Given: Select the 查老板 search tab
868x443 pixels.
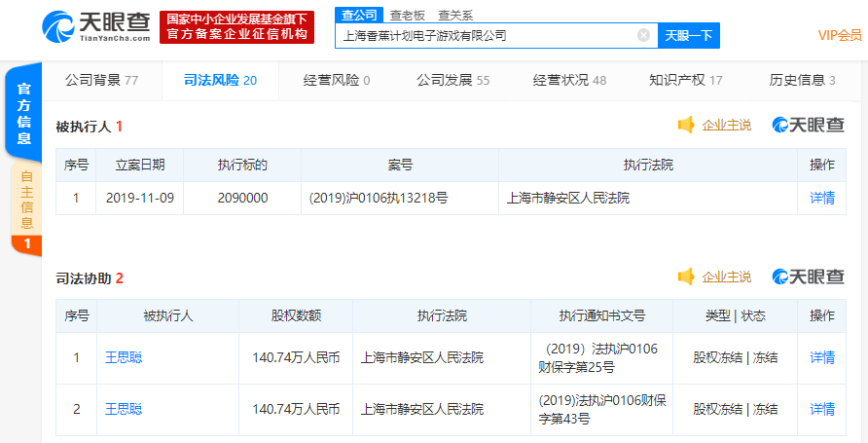Looking at the screenshot, I should click(408, 16).
